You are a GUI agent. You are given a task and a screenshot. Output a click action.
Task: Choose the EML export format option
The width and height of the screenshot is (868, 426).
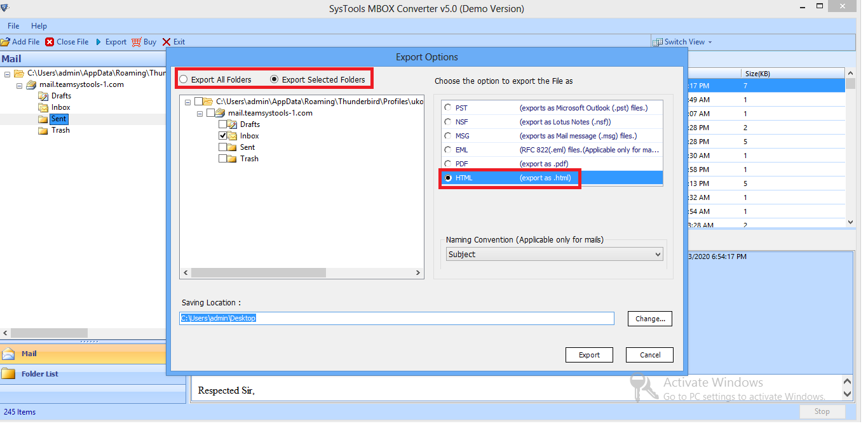tap(449, 150)
